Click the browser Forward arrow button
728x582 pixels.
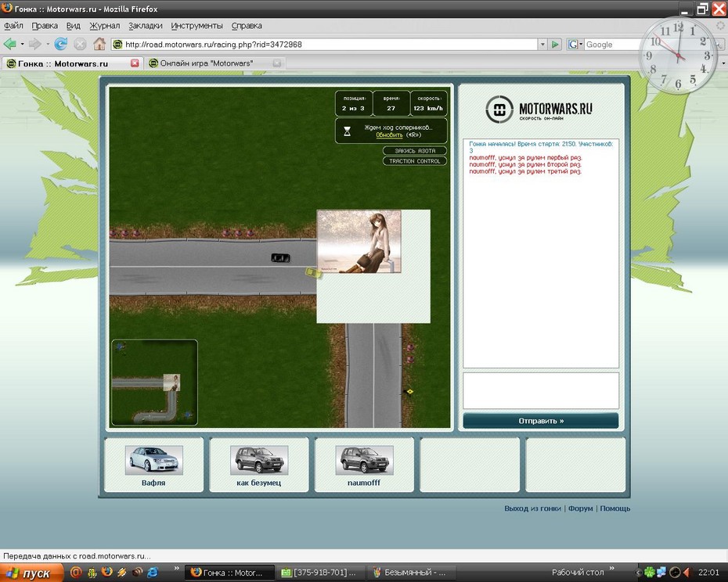point(34,44)
